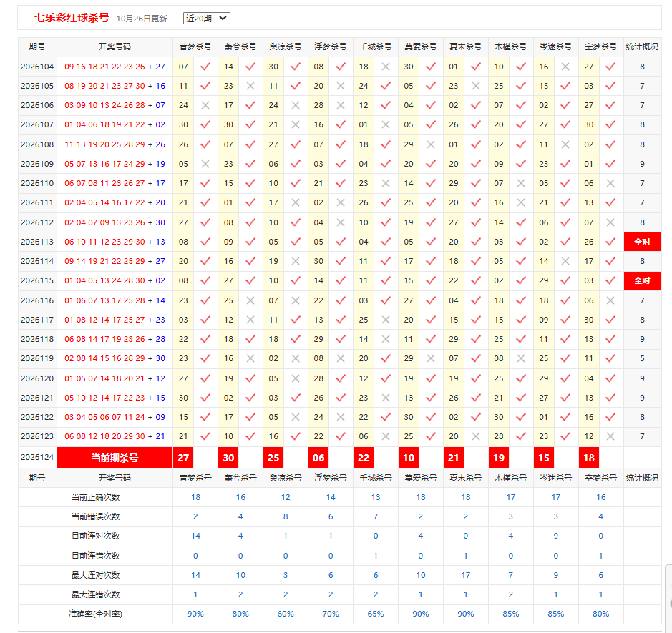The width and height of the screenshot is (672, 633).
Task: Click the cross mark for 萧兮杀号 in row 2026105
Action: click(x=250, y=86)
